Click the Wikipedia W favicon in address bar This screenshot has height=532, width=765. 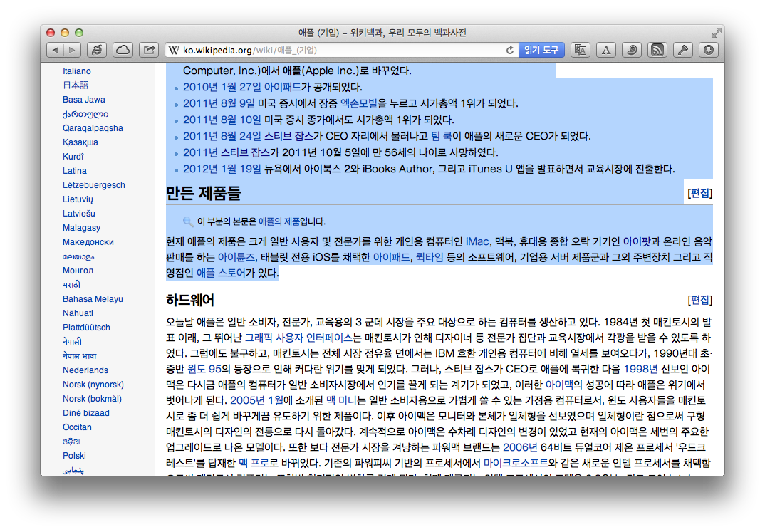[174, 51]
